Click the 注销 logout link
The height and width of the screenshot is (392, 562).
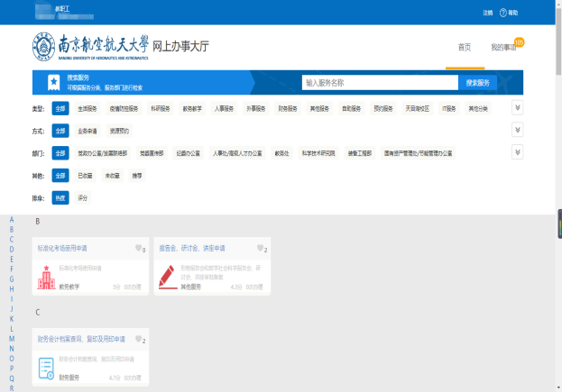tap(487, 13)
